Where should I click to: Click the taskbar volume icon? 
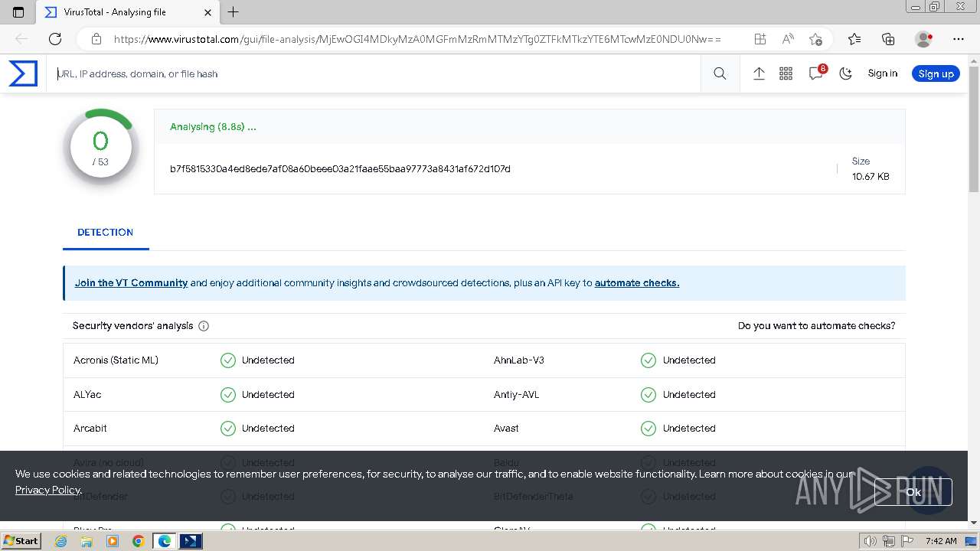click(x=871, y=541)
